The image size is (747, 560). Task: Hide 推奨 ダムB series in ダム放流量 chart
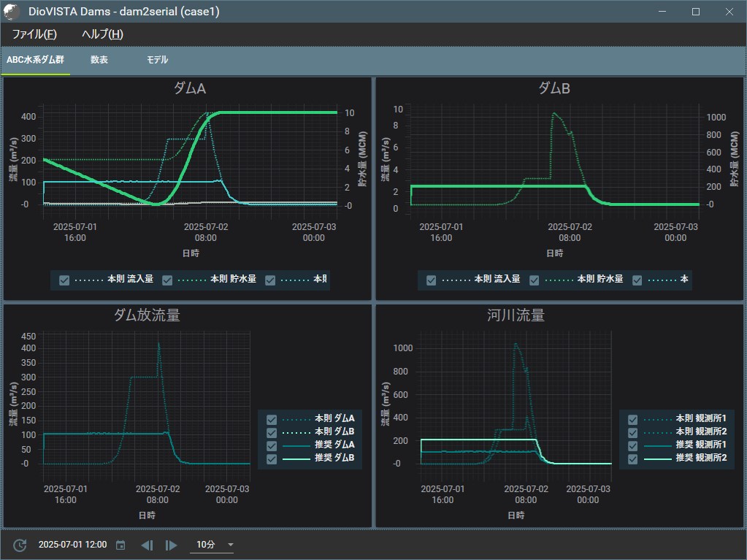click(272, 459)
